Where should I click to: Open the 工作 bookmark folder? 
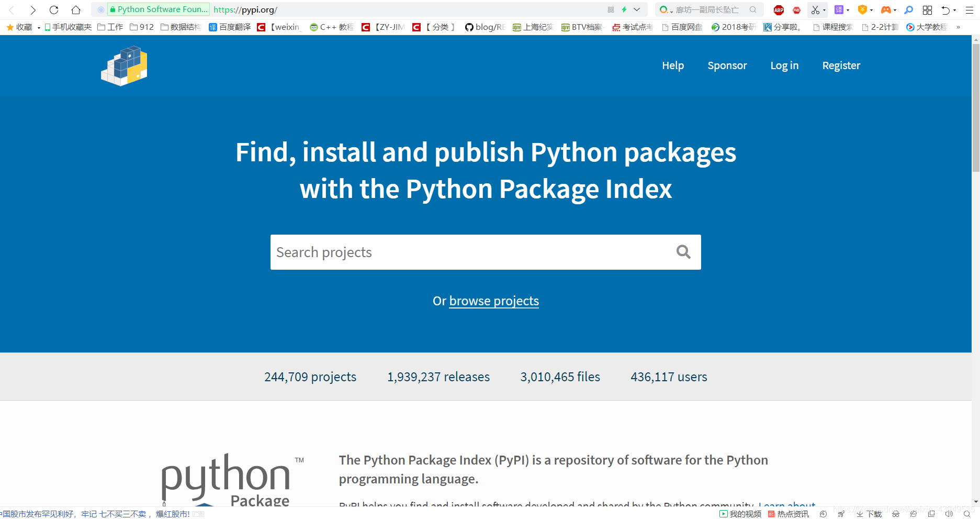110,27
